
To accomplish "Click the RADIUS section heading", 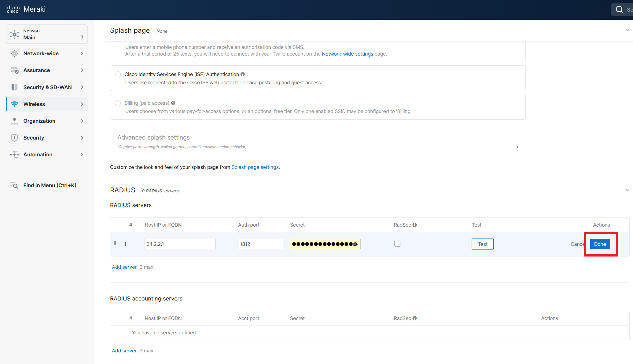I will click(x=123, y=190).
